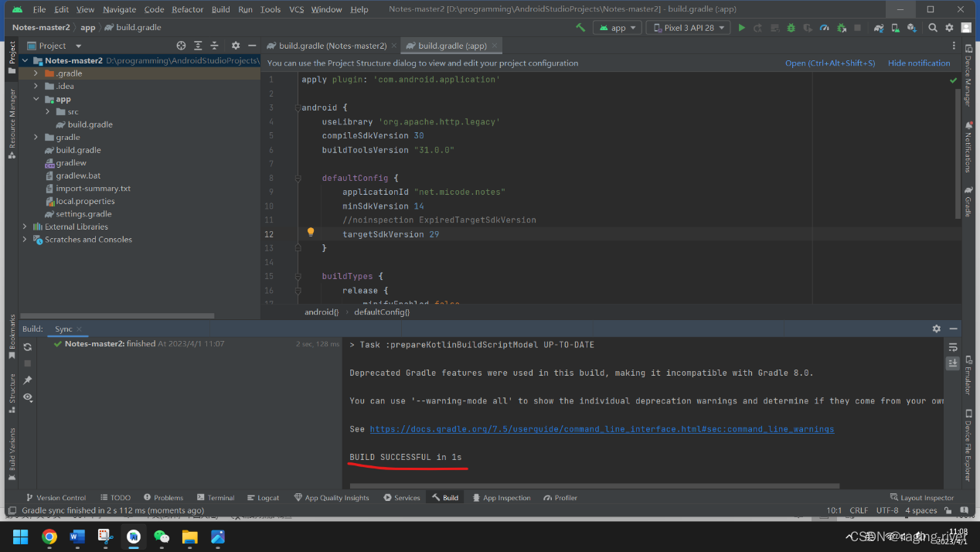Open the Profile app speedometer icon

click(x=824, y=27)
